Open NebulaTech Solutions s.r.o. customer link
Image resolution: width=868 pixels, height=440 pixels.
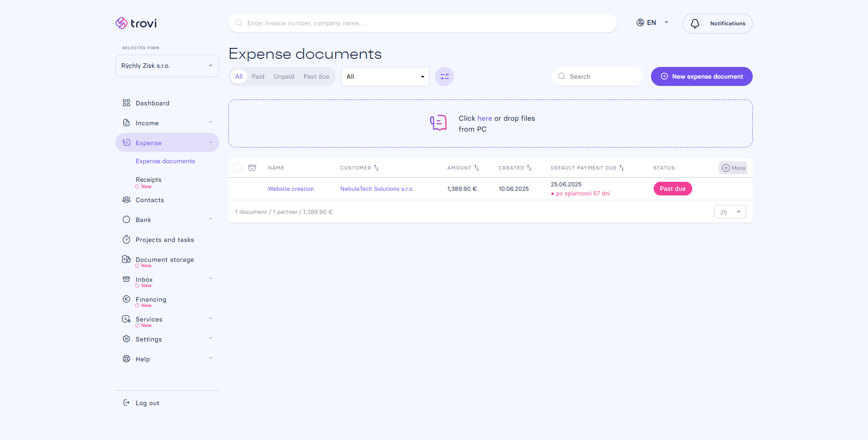(x=377, y=189)
